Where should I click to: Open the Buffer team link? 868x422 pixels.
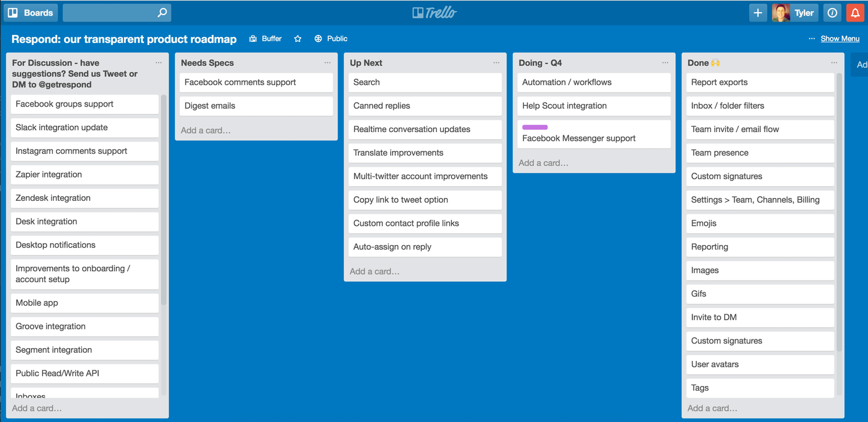[x=266, y=39]
